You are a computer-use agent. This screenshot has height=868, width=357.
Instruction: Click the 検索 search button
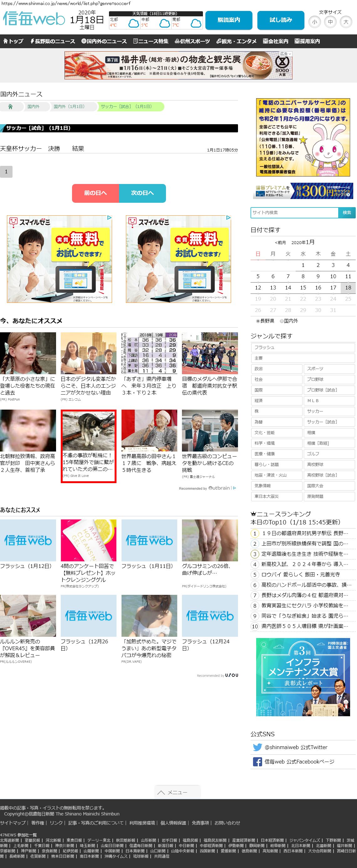(347, 213)
